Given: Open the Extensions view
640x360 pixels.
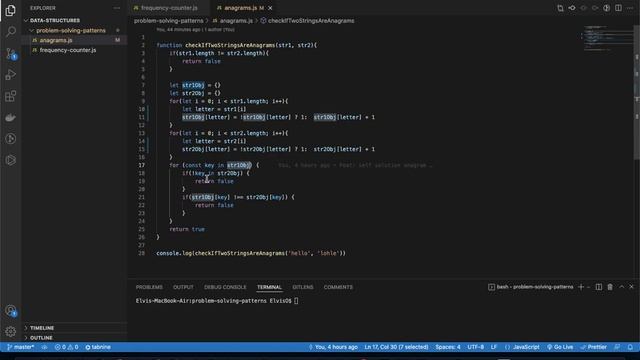Looking at the screenshot, I should pyautogui.click(x=11, y=96).
